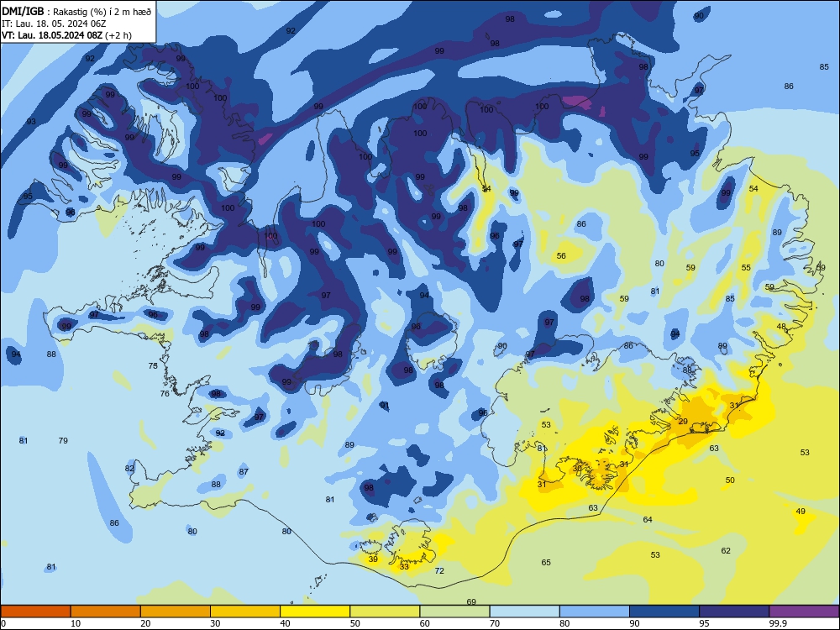Click the title text 'DMI/IGB : Rakastig (%) í 2 m hæð'
The width and height of the screenshot is (840, 630).
(76, 11)
